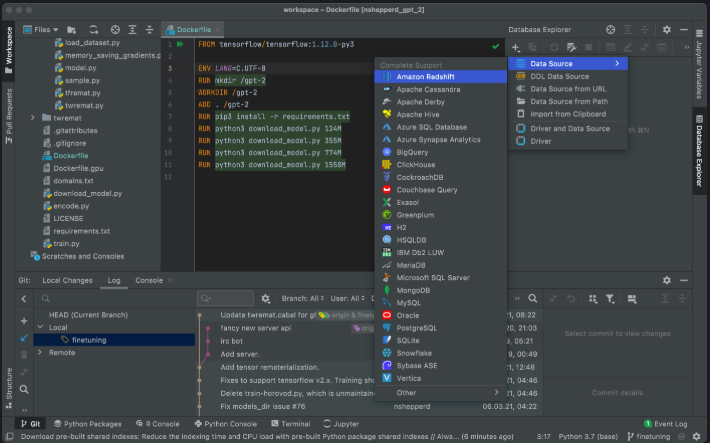The image size is (710, 443).
Task: Click the new folder icon in Files toolbar
Action: [x=72, y=30]
